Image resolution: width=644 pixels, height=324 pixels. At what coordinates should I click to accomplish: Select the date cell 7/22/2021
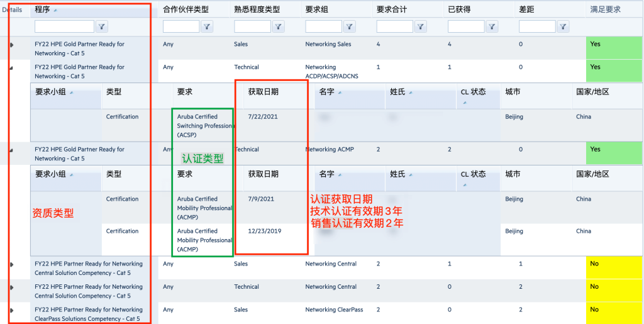[x=263, y=116]
